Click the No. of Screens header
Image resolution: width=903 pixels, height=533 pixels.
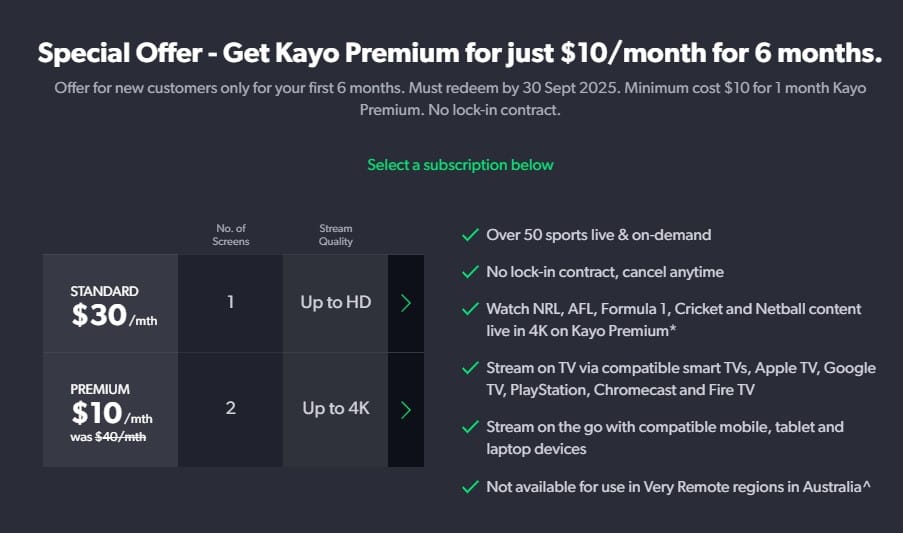point(230,235)
